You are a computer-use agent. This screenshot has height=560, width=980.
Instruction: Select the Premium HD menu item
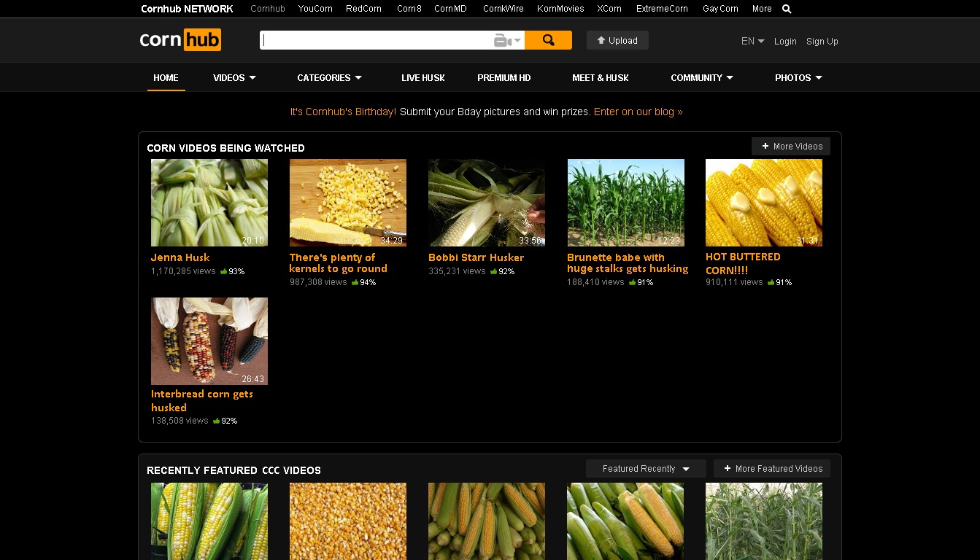(x=504, y=78)
